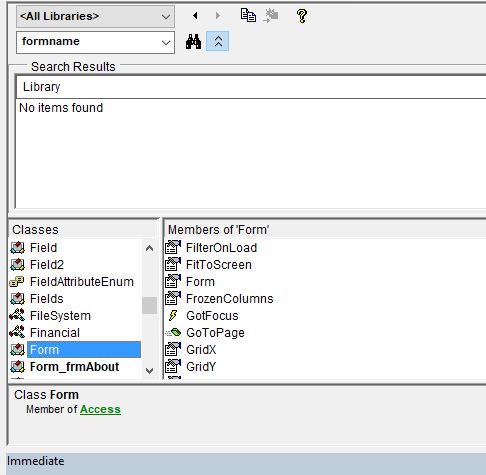Screen dimensions: 486x475
Task: Click the binoculars Search icon
Action: click(x=193, y=42)
